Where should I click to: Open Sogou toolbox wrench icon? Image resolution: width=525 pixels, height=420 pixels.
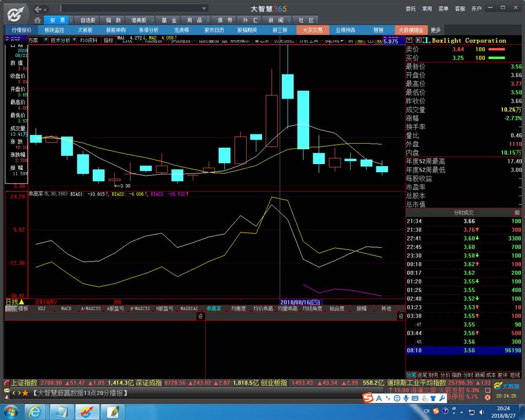coord(442,398)
